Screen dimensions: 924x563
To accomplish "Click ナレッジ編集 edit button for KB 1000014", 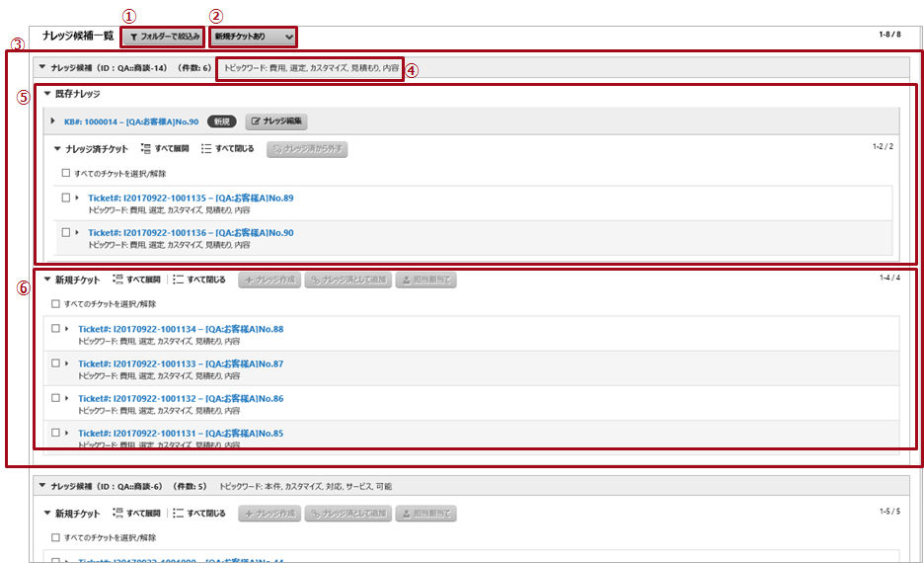I will [x=276, y=121].
